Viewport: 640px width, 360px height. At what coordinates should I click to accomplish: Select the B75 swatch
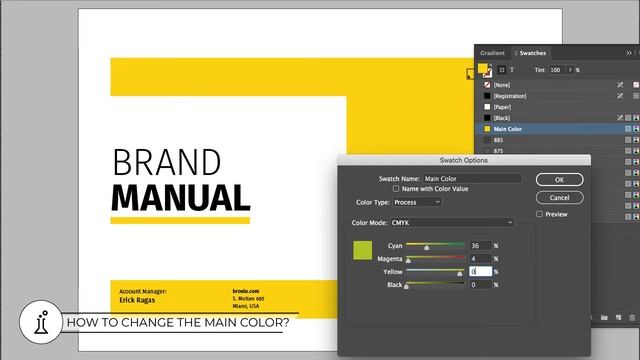pos(558,151)
